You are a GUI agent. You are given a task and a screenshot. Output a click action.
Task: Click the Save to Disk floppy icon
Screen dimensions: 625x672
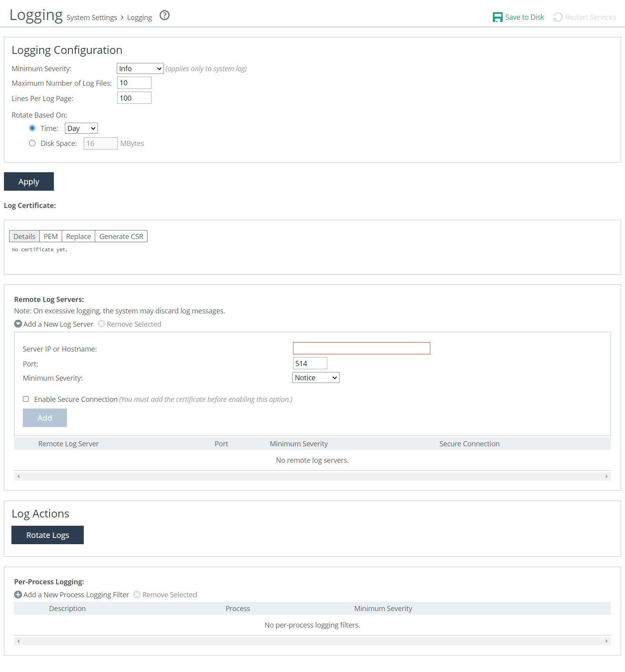click(498, 17)
